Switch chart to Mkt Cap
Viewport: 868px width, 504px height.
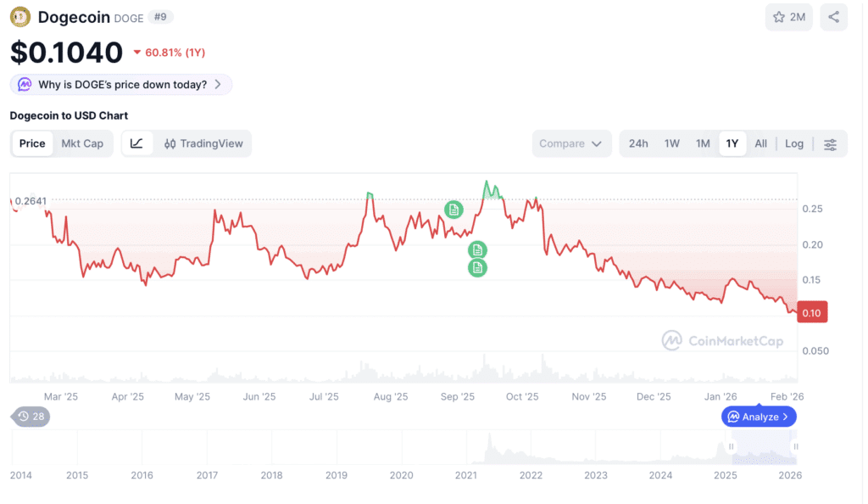(82, 143)
